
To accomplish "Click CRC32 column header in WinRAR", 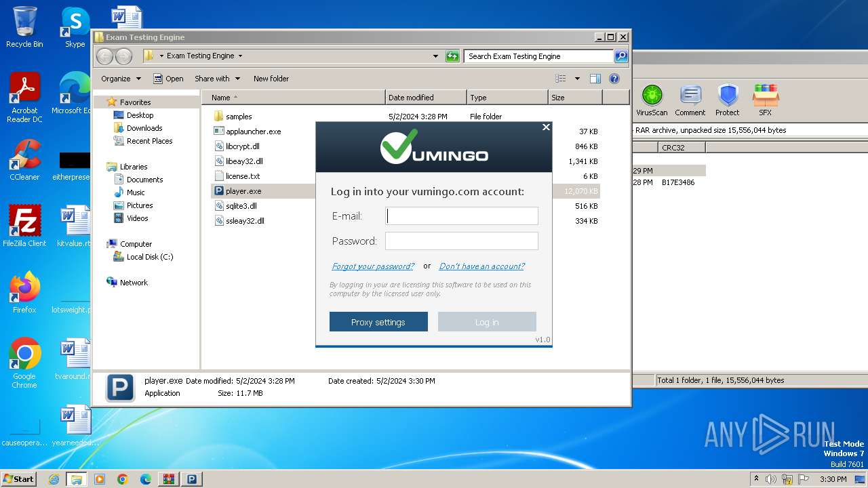I will tap(682, 147).
